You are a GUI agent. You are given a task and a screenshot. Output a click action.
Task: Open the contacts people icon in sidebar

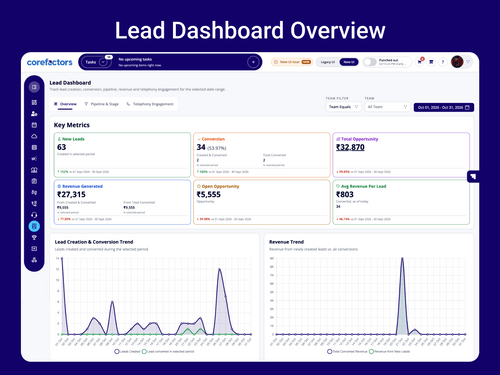(34, 114)
